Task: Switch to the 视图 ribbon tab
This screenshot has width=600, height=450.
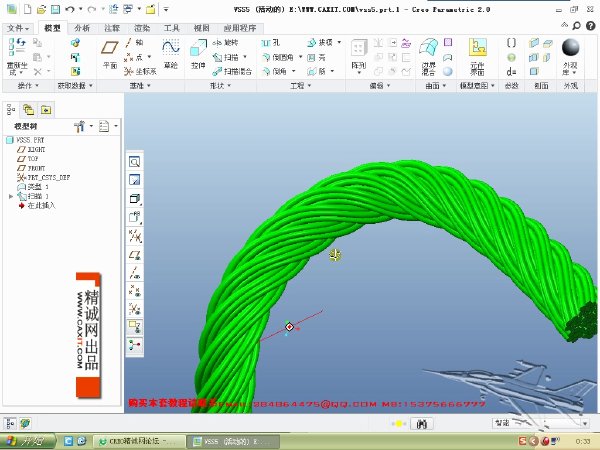Action: point(201,28)
